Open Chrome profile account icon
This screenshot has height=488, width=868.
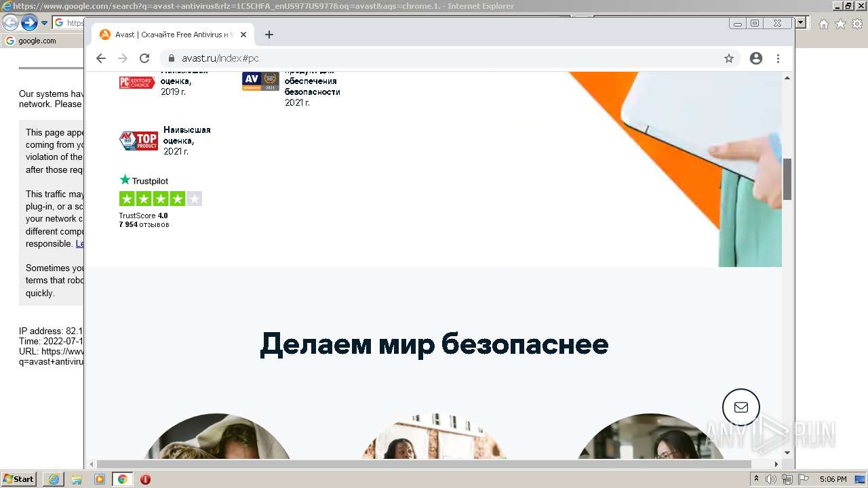756,58
